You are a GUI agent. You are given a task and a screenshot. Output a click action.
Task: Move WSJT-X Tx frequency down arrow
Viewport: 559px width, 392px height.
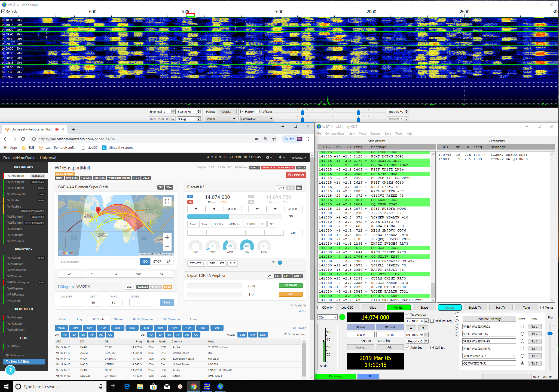(423, 328)
